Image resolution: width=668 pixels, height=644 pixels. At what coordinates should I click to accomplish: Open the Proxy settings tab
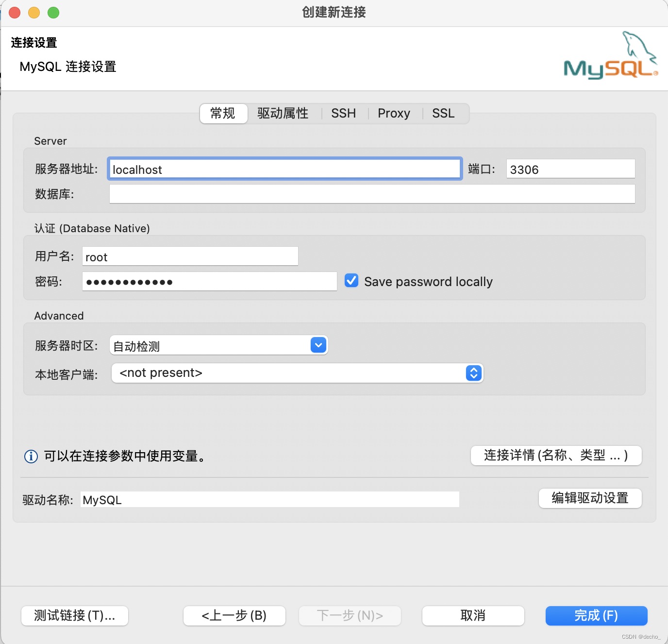(x=394, y=113)
